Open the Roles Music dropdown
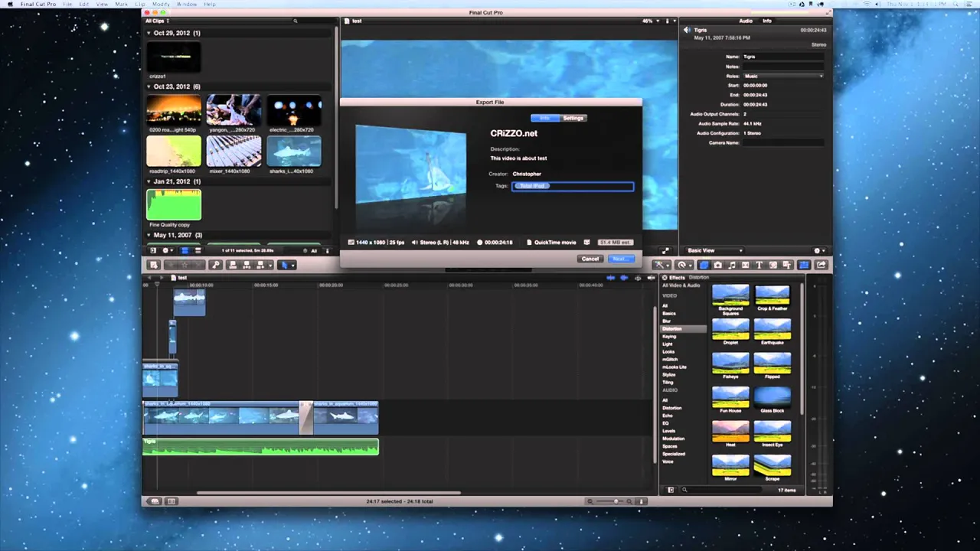Screen dimensions: 980x551 [x=782, y=76]
